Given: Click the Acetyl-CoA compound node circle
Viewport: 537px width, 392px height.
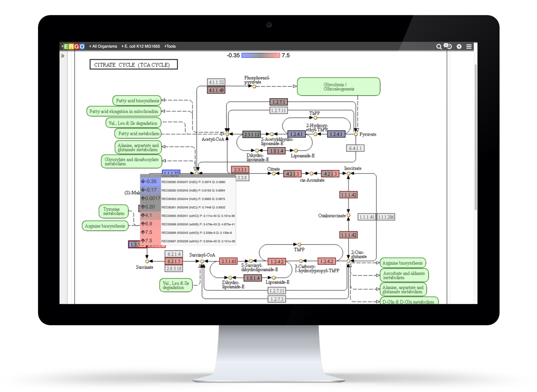Looking at the screenshot, I should [x=227, y=134].
